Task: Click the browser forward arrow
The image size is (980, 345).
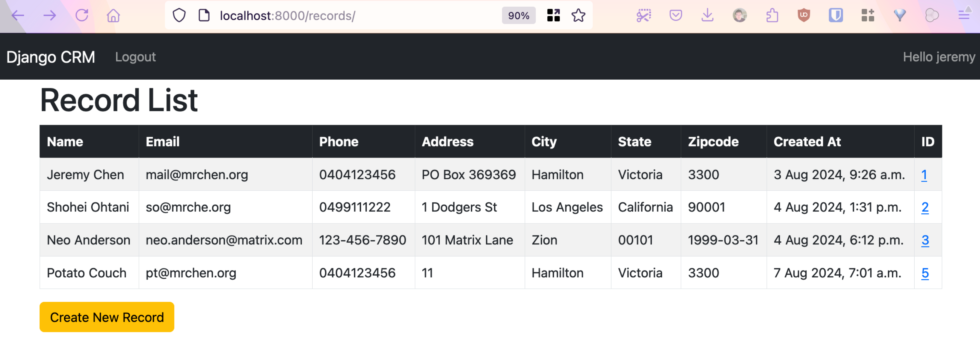Action: click(x=50, y=16)
